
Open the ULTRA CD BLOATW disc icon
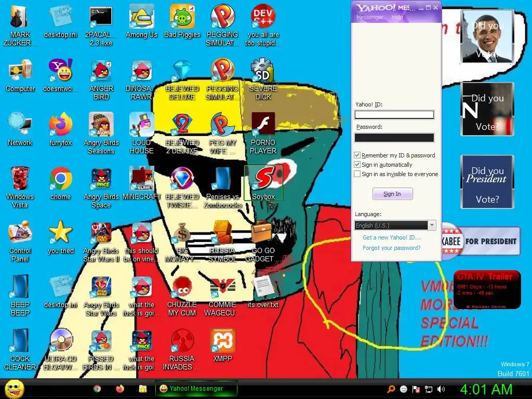point(60,350)
